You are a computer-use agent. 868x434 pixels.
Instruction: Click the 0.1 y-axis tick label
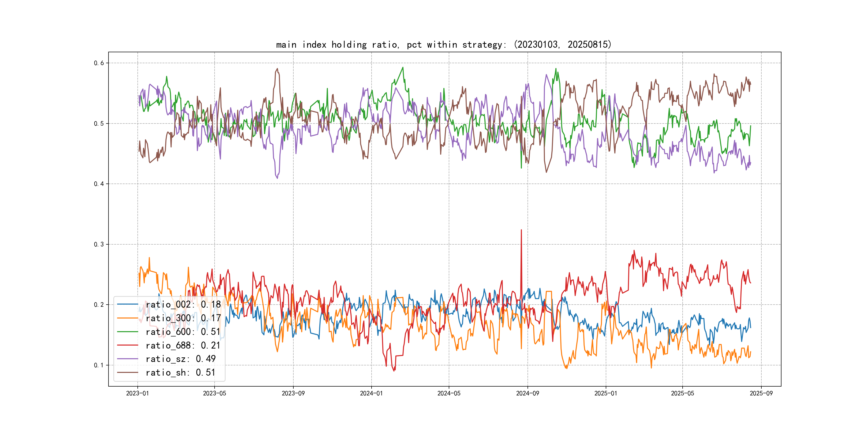point(99,365)
